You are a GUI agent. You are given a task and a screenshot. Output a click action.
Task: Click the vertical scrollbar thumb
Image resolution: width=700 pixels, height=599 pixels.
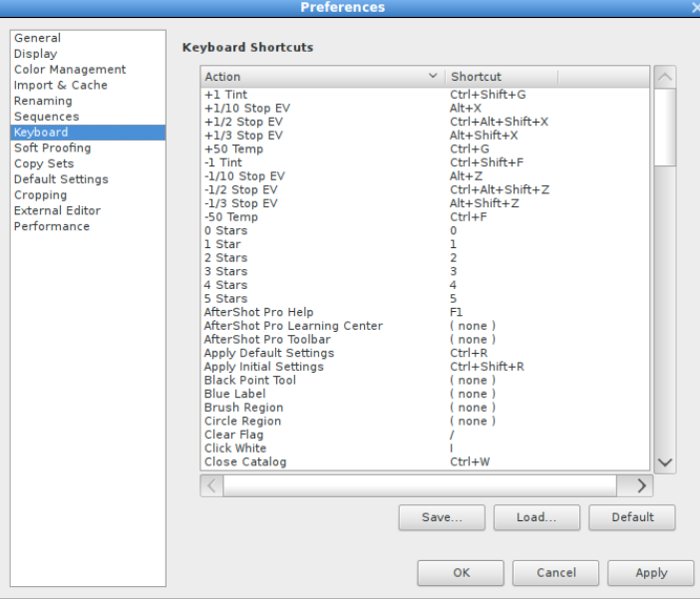coord(665,128)
